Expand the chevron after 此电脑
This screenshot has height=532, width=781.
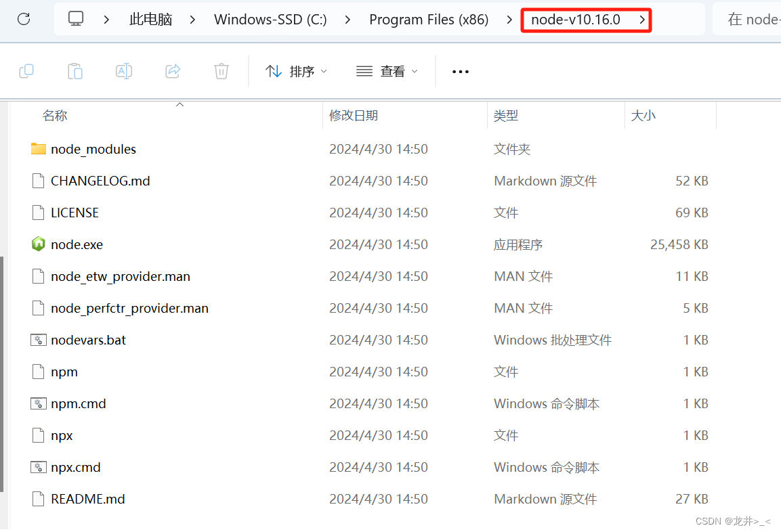[x=192, y=20]
